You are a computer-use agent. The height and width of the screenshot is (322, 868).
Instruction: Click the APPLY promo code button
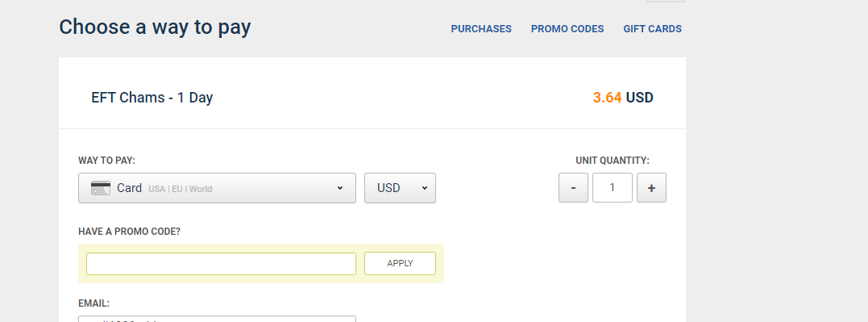pyautogui.click(x=400, y=264)
